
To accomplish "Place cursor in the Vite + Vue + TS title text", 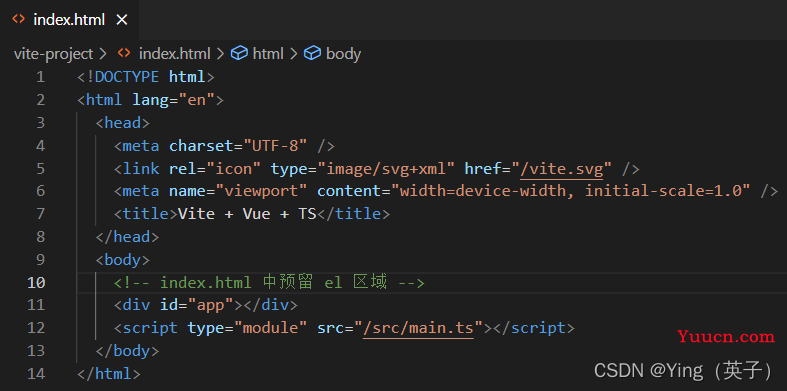I will point(247,214).
